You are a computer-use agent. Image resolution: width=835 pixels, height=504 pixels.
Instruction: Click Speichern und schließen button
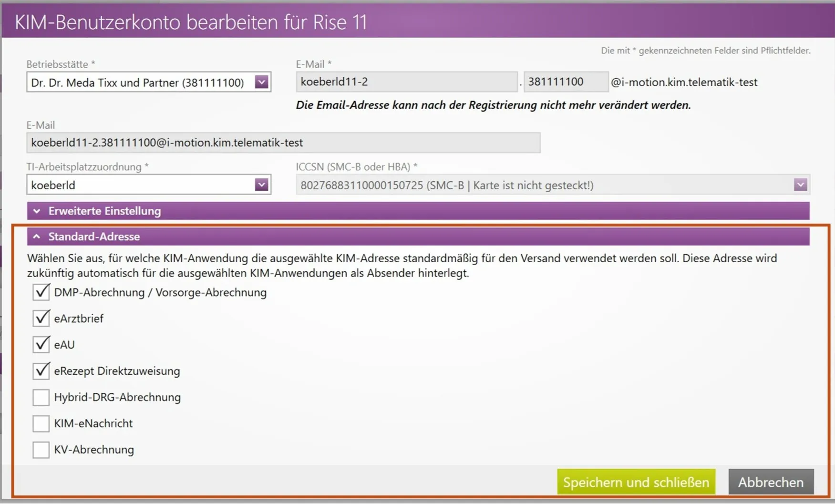tap(636, 482)
